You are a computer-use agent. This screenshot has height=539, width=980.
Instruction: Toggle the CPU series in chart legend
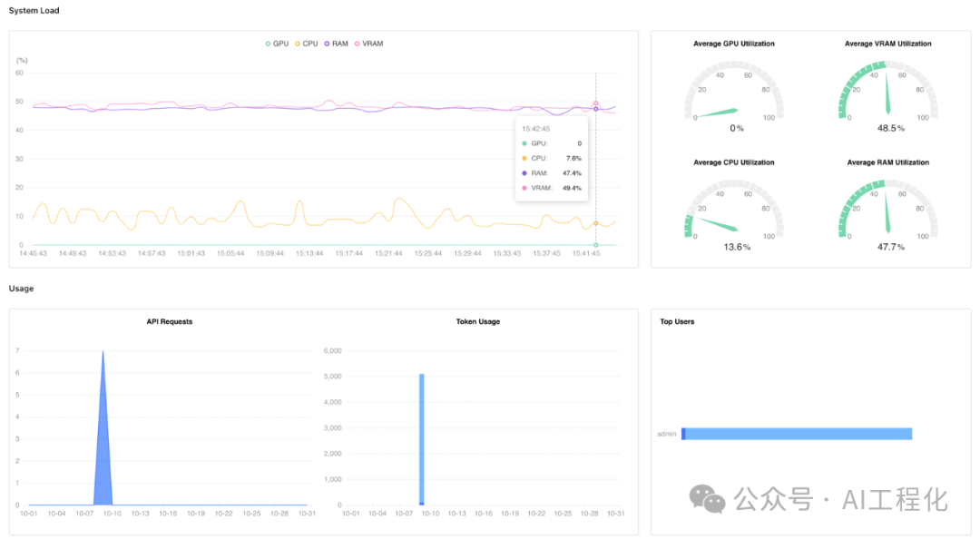[x=307, y=44]
